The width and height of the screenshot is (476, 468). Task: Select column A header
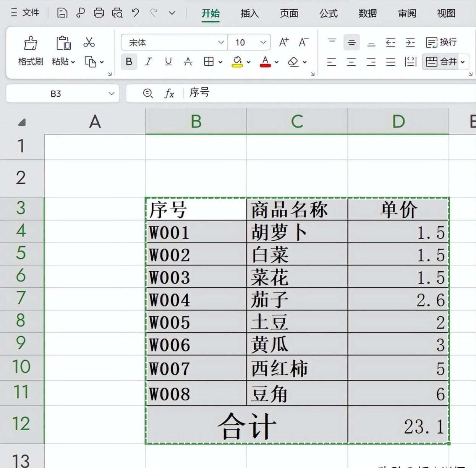point(95,121)
